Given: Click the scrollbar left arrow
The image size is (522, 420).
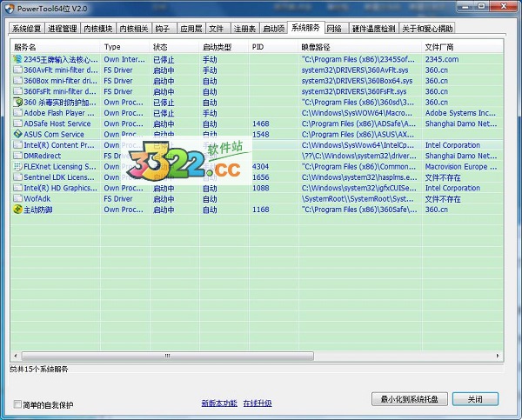Looking at the screenshot, I should tap(16, 357).
